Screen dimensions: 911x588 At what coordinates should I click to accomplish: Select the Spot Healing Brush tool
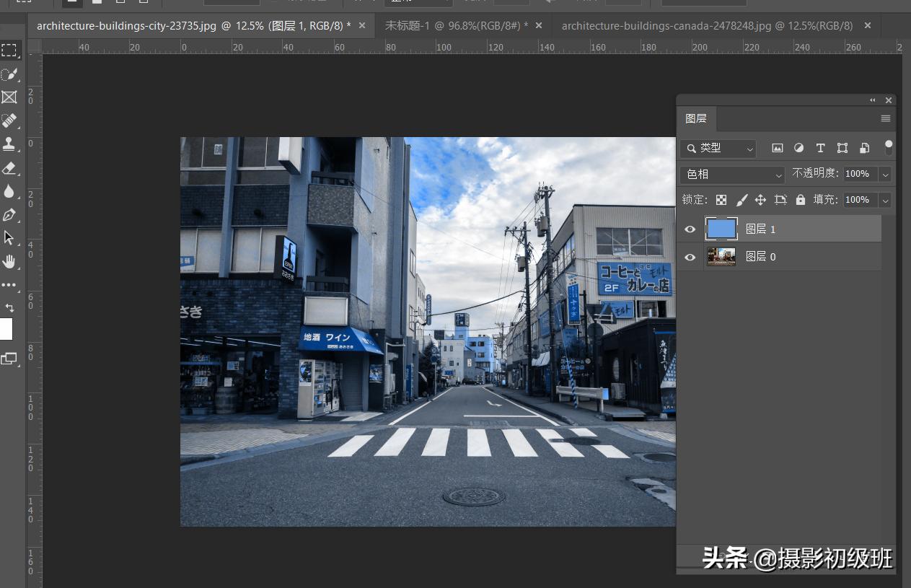coord(9,120)
